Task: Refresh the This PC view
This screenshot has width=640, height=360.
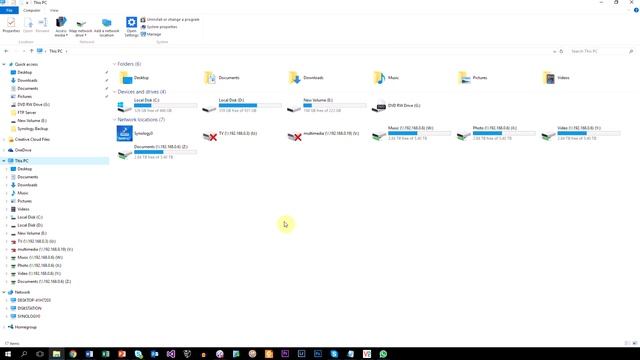Action: click(561, 51)
